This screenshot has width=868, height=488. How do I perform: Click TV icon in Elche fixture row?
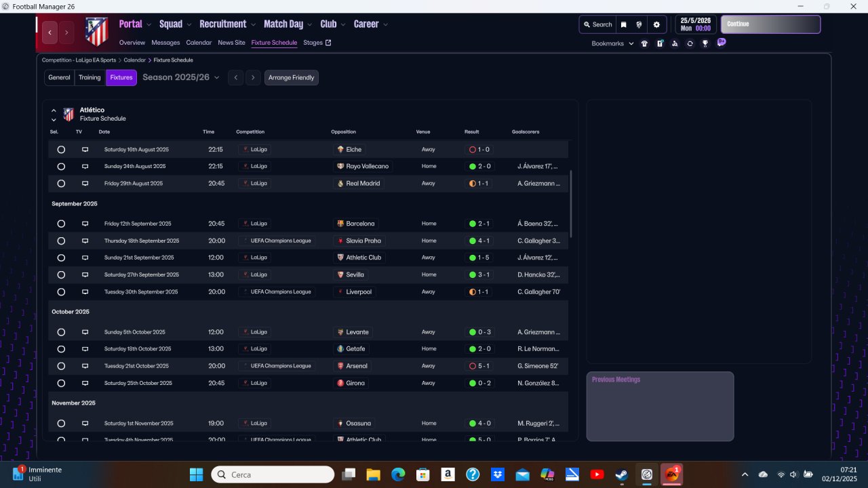(85, 149)
